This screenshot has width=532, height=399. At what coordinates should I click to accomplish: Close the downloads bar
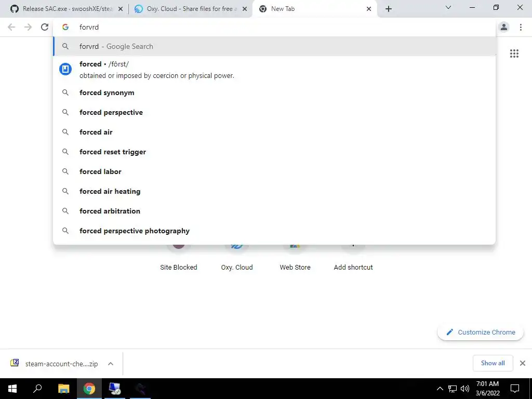click(x=523, y=363)
